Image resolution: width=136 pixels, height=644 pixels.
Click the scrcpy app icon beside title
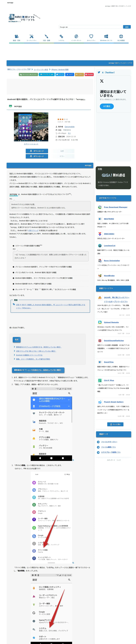[11, 106]
